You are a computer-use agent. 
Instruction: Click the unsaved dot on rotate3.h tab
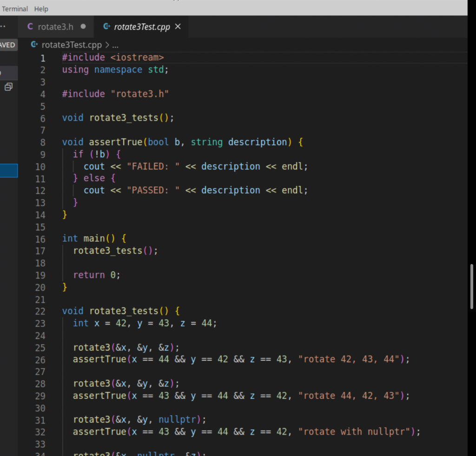(83, 27)
